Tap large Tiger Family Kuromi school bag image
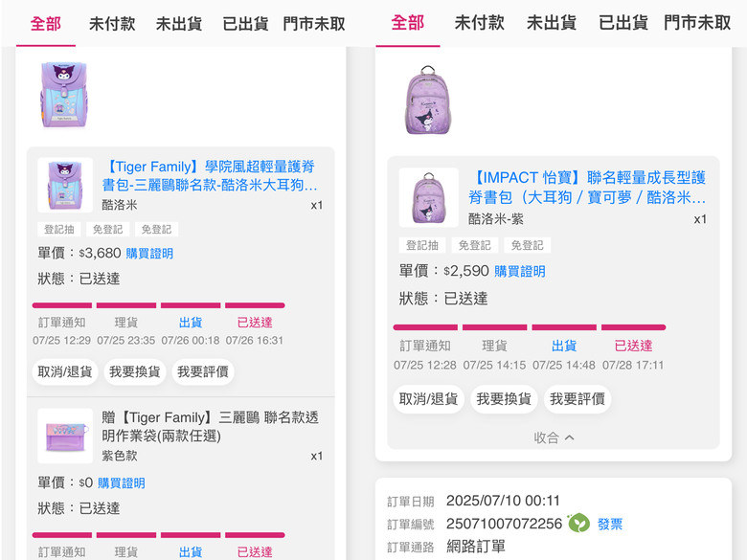This screenshot has height=560, width=747. [63, 95]
